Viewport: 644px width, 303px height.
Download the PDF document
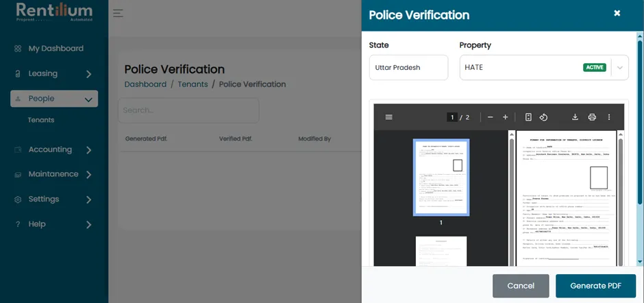point(575,117)
